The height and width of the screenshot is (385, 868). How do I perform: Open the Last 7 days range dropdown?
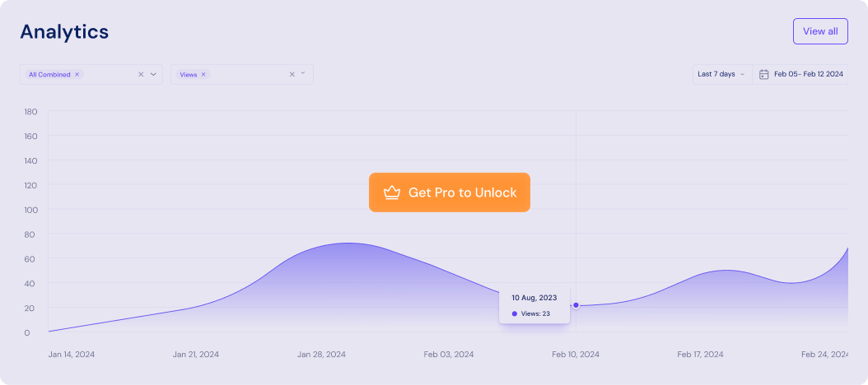(x=722, y=74)
